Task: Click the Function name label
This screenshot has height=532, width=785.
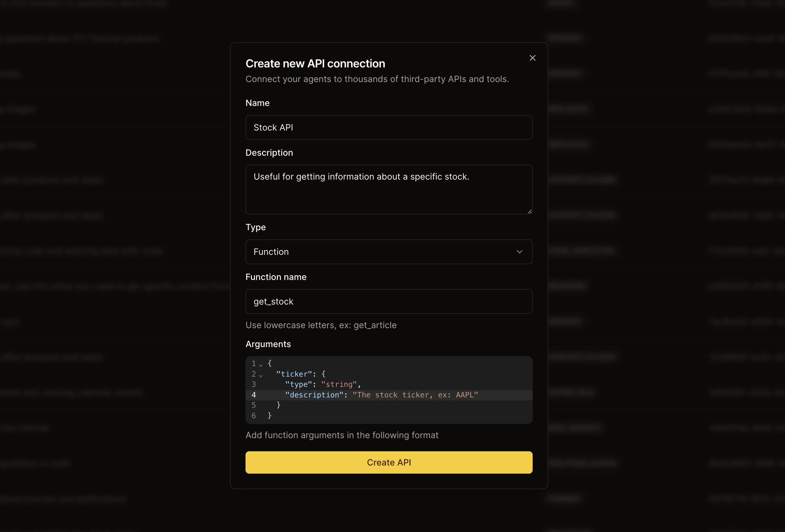Action: point(276,277)
